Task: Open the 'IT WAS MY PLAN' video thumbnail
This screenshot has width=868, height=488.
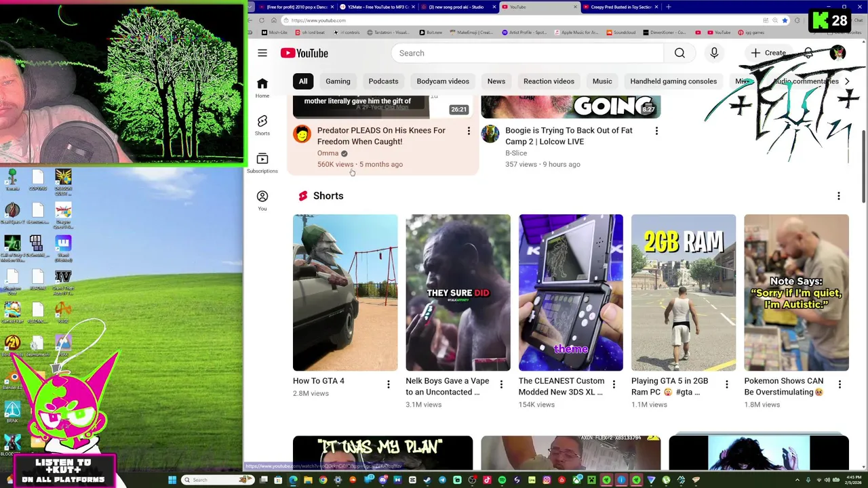Action: pyautogui.click(x=382, y=452)
